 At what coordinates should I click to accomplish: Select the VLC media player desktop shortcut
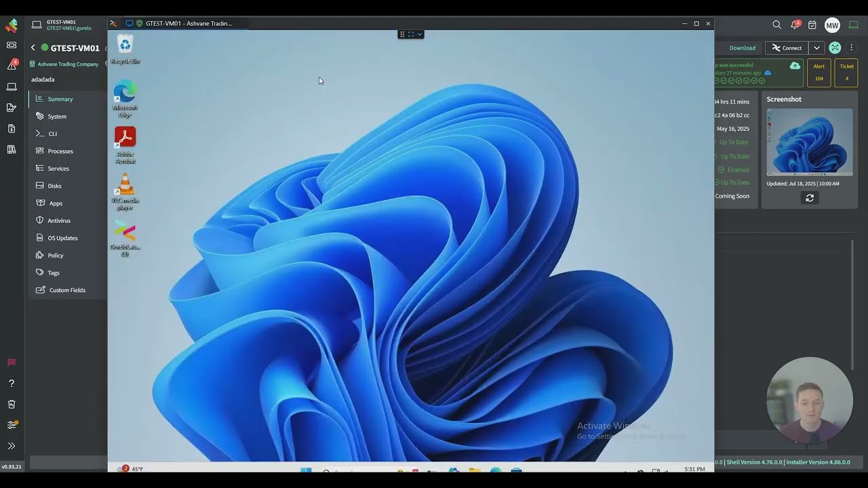click(x=125, y=192)
